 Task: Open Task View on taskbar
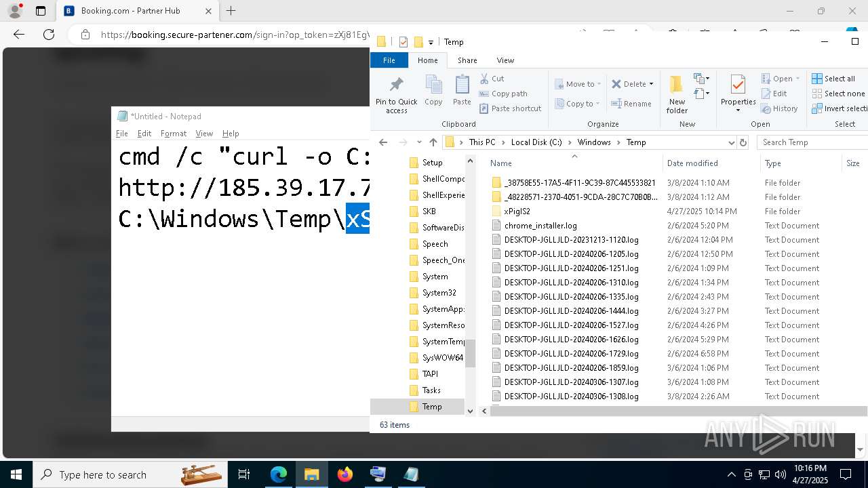[x=245, y=474]
